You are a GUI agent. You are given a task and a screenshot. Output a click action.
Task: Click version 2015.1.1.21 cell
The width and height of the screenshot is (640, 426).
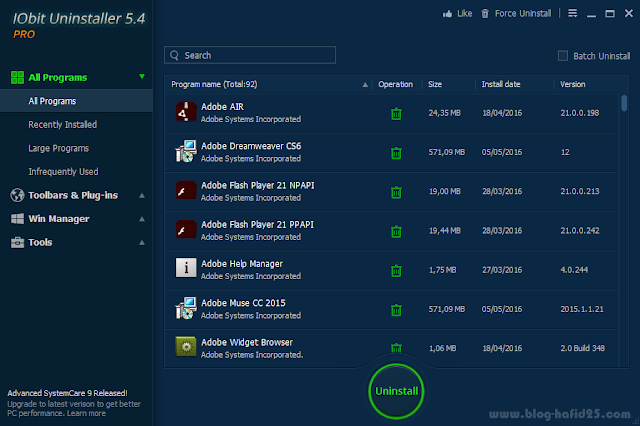(582, 309)
